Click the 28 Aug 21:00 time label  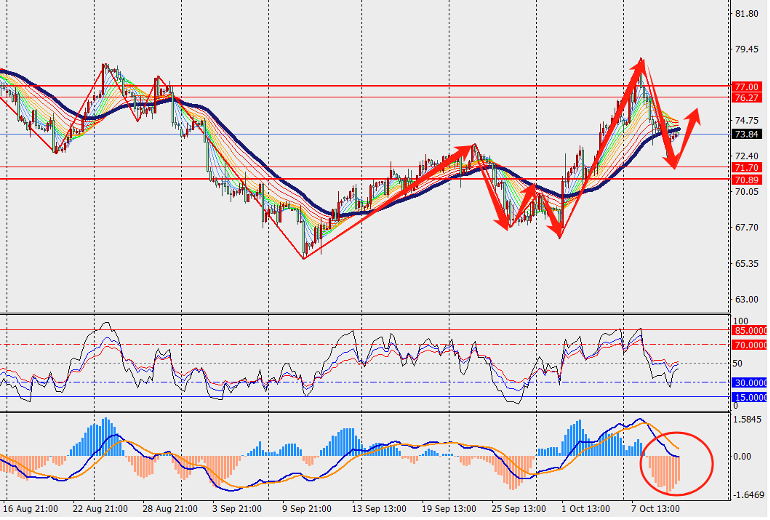pyautogui.click(x=170, y=509)
